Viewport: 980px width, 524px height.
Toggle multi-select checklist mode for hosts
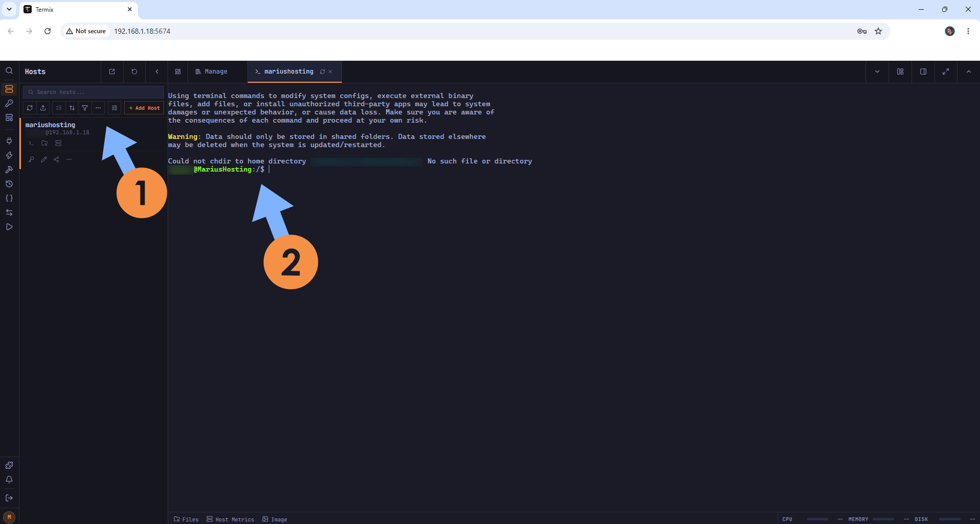pos(59,108)
